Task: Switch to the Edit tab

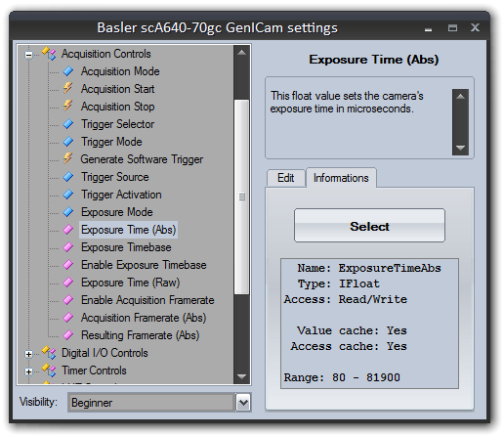Action: coord(286,178)
